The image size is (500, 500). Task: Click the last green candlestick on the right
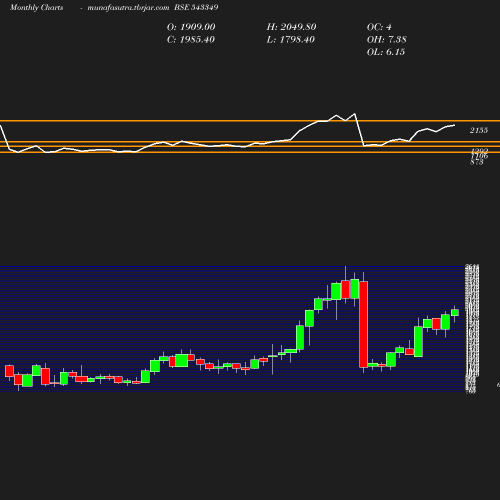455,312
